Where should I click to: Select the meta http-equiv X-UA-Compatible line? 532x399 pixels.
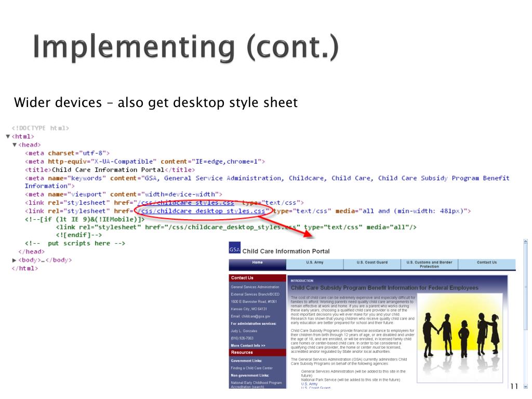[145, 162]
